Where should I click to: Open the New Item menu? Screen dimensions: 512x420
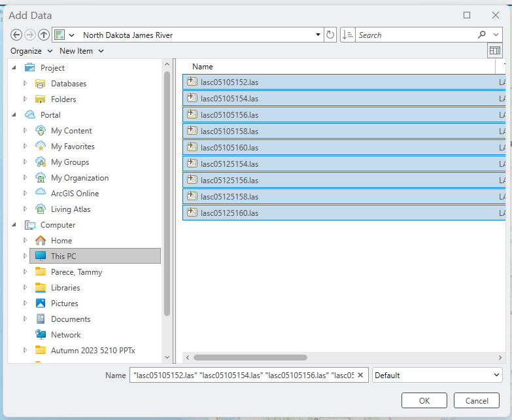(82, 51)
